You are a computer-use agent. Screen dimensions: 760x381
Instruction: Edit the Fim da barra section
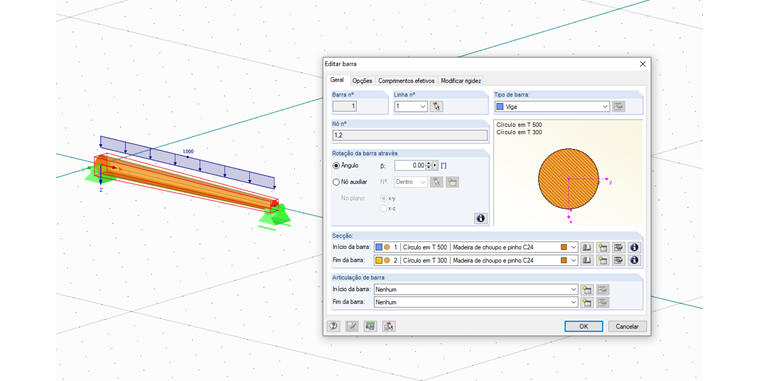coord(618,260)
